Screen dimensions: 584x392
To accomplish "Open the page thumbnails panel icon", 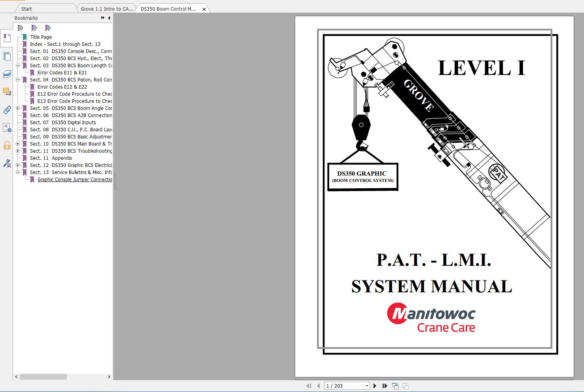I will [7, 56].
